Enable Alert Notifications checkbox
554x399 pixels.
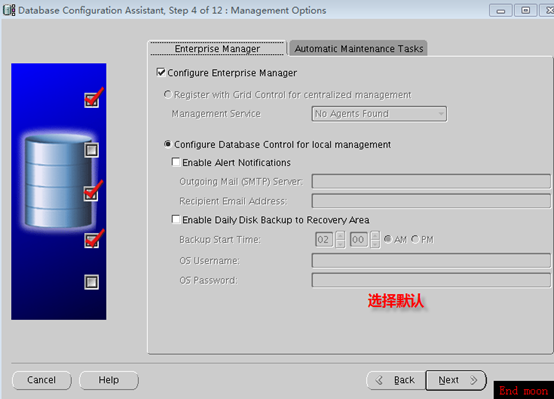coord(176,162)
